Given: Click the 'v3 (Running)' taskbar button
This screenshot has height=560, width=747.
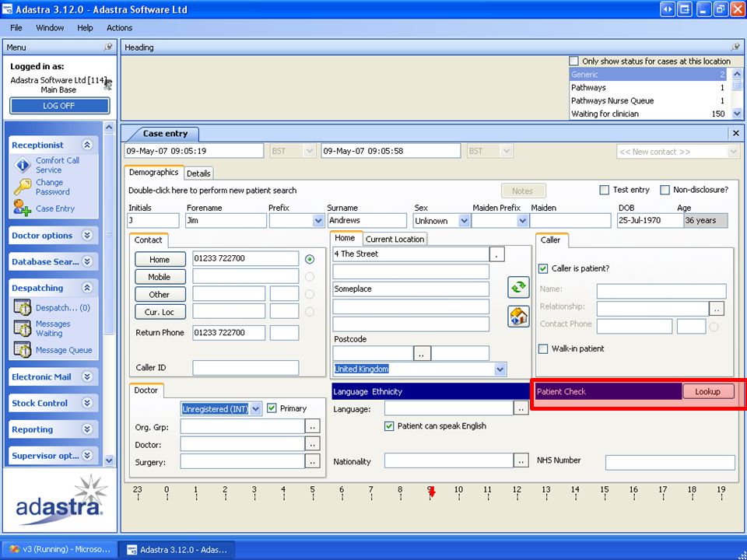Looking at the screenshot, I should 60,549.
